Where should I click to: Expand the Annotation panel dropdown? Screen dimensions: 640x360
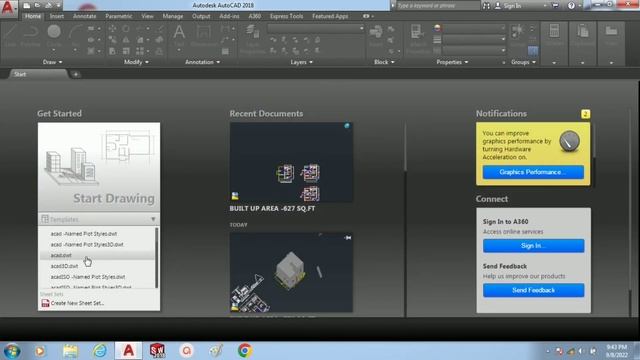(202, 62)
